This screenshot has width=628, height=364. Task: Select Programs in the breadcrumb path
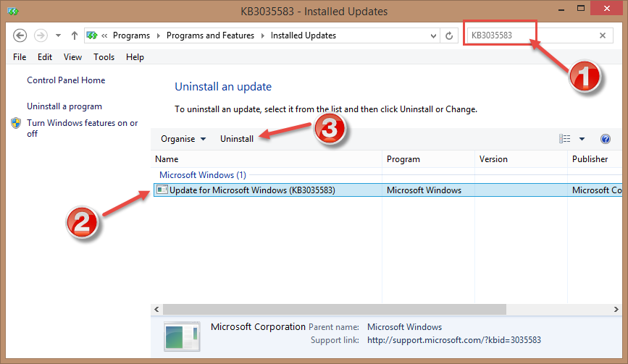[131, 35]
